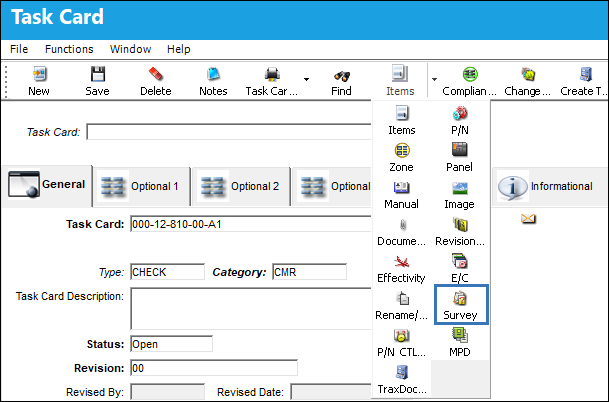Open Notes from the toolbar
The image size is (609, 402).
pos(213,81)
